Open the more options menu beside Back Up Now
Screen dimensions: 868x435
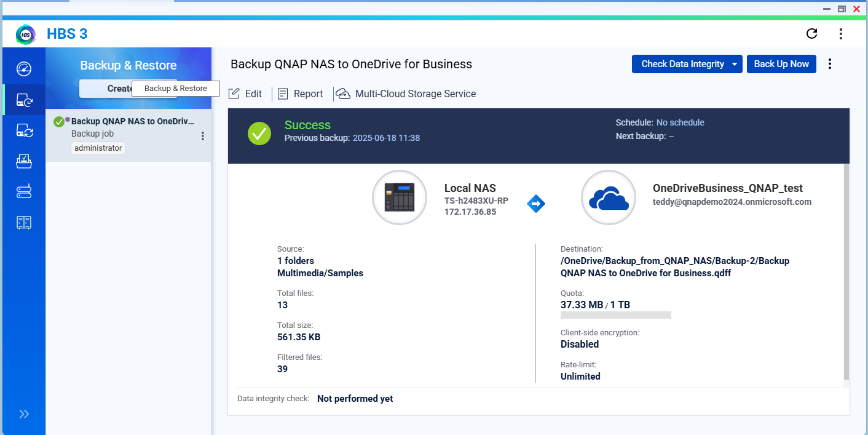click(830, 64)
